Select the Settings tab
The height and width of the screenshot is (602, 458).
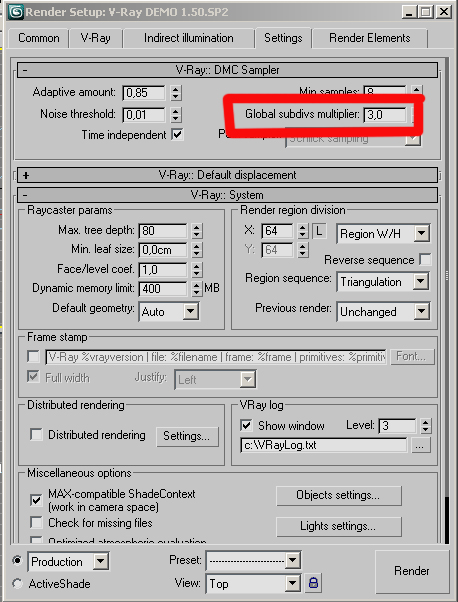(x=283, y=38)
